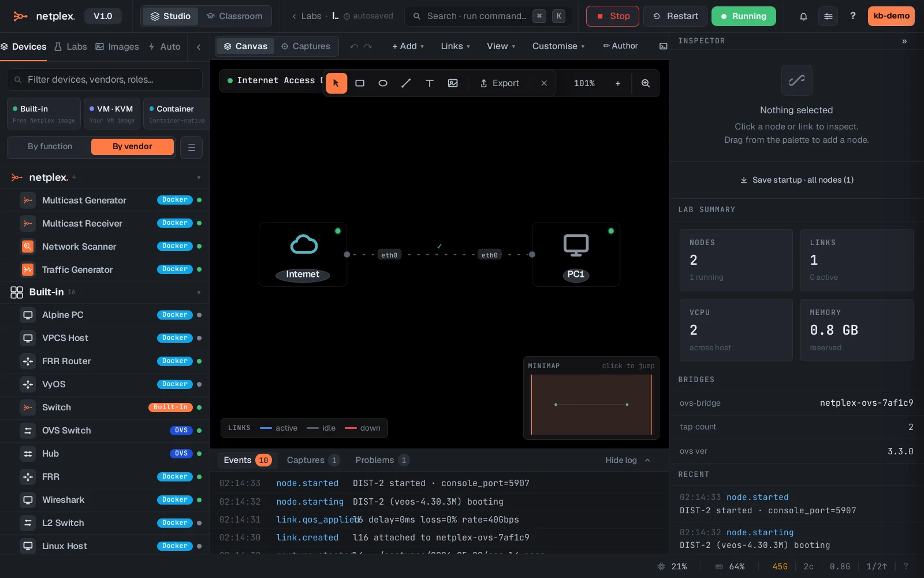Open the search and run command box
The height and width of the screenshot is (578, 924).
tap(488, 16)
